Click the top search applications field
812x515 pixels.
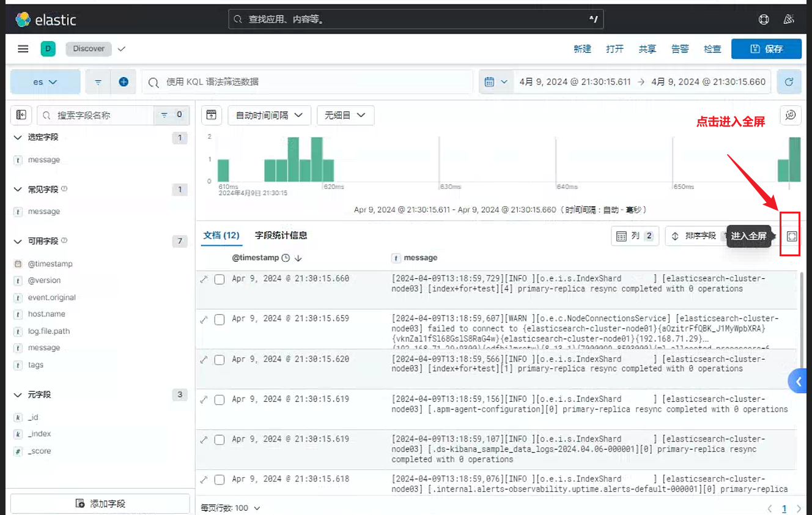click(416, 20)
